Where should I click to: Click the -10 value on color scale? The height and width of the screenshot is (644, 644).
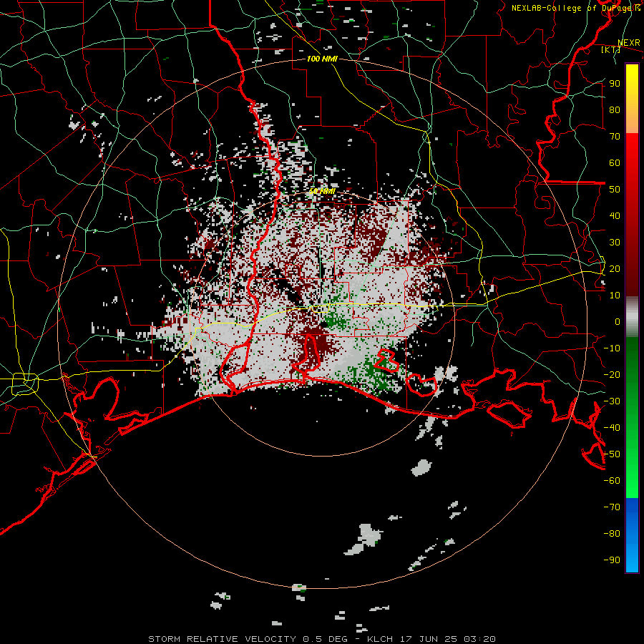pos(612,348)
